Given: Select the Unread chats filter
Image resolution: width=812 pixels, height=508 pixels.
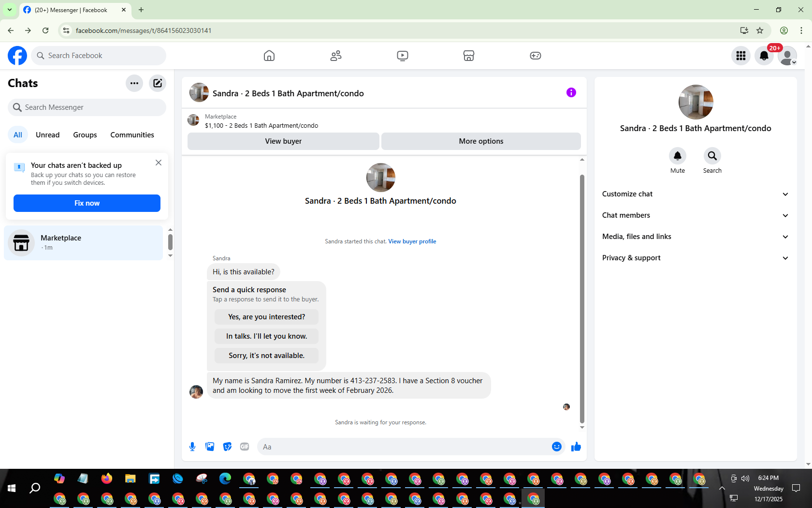Looking at the screenshot, I should [48, 135].
